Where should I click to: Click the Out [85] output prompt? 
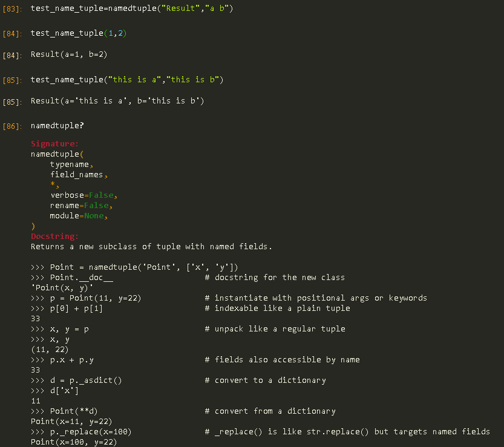coord(12,102)
